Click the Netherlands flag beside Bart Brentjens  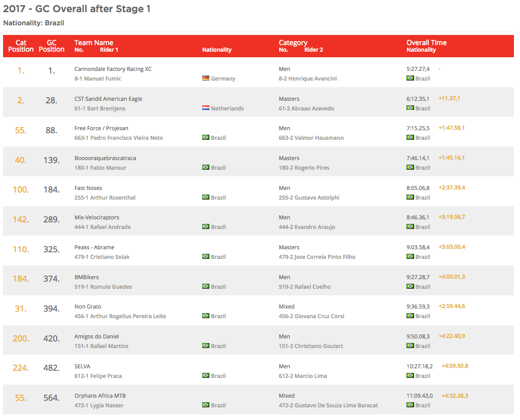[205, 108]
